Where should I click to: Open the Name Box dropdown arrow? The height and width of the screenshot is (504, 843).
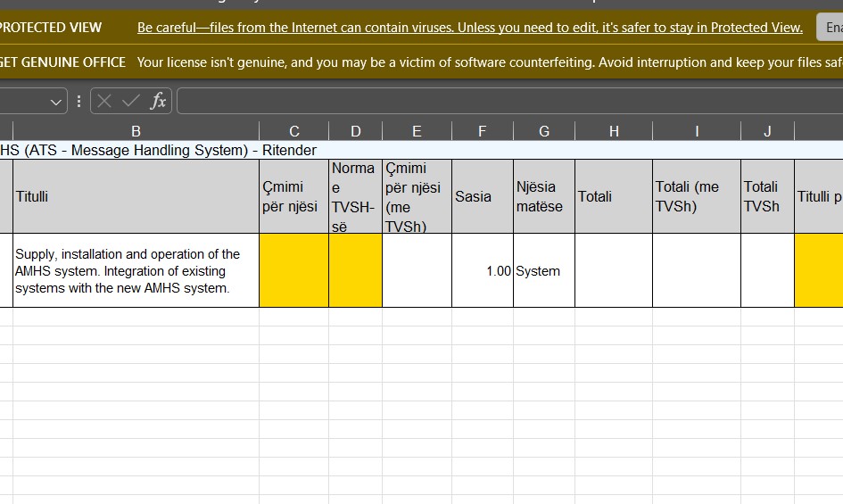56,102
